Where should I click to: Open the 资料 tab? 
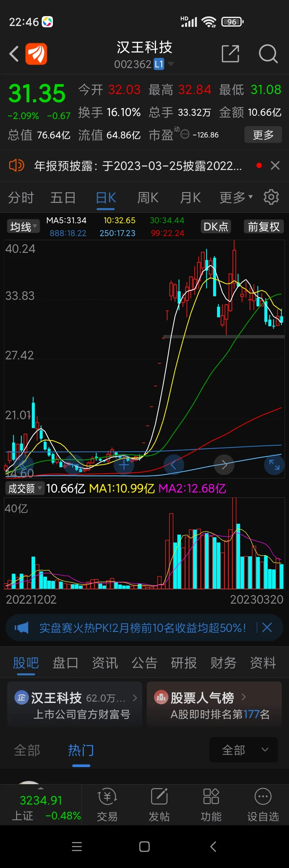pyautogui.click(x=263, y=663)
